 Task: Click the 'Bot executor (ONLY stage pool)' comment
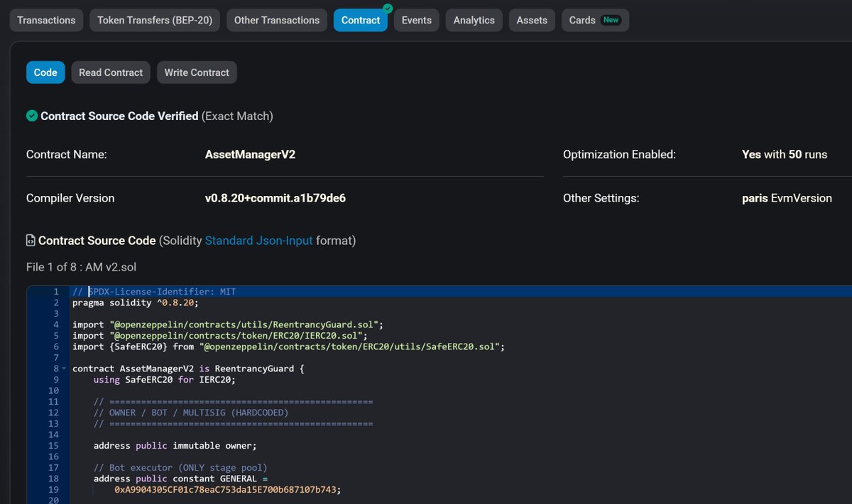180,468
